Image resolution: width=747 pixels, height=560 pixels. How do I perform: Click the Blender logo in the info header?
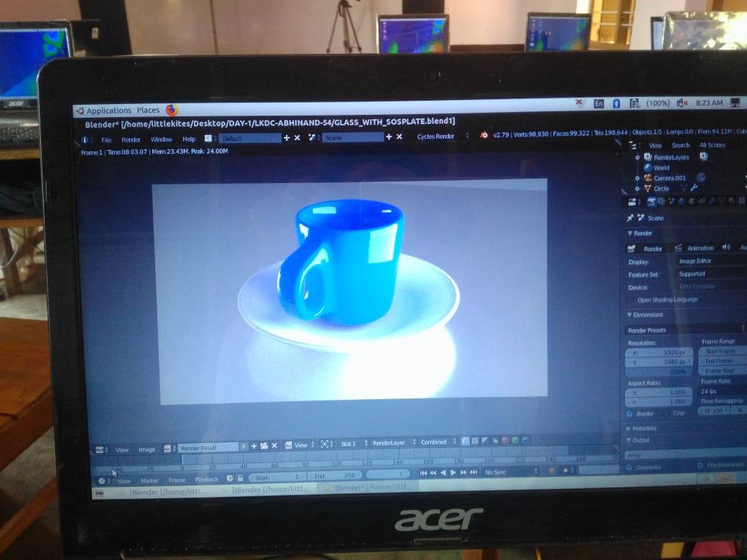[484, 135]
